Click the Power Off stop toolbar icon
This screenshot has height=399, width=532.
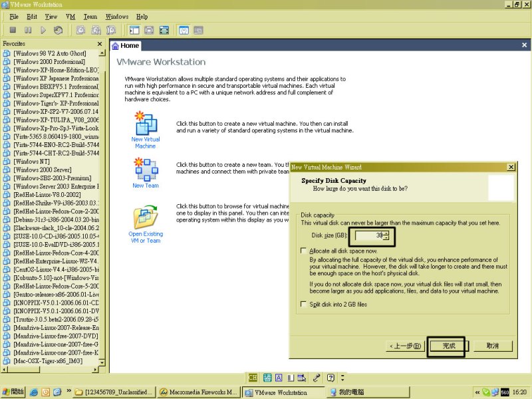pyautogui.click(x=13, y=30)
